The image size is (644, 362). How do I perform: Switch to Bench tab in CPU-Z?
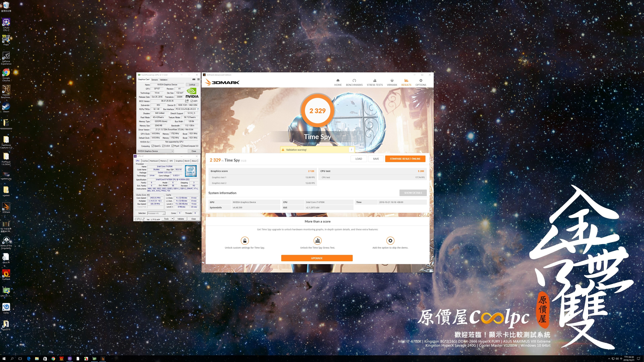coord(187,161)
